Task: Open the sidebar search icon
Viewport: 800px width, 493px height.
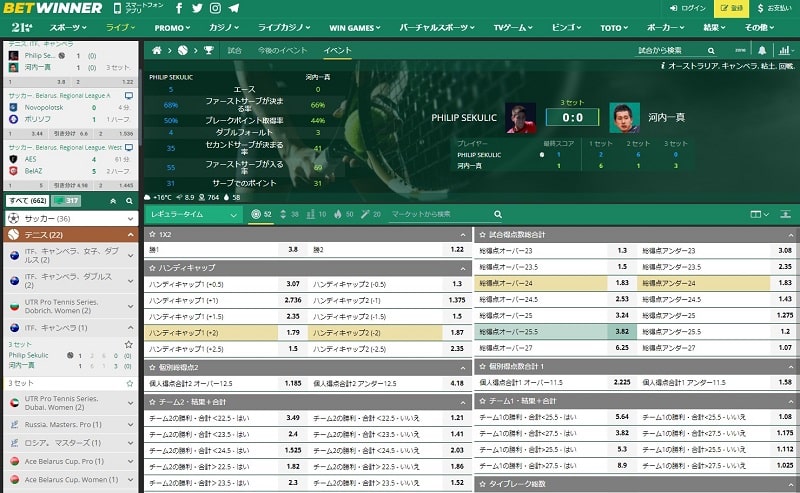Action: click(x=129, y=201)
